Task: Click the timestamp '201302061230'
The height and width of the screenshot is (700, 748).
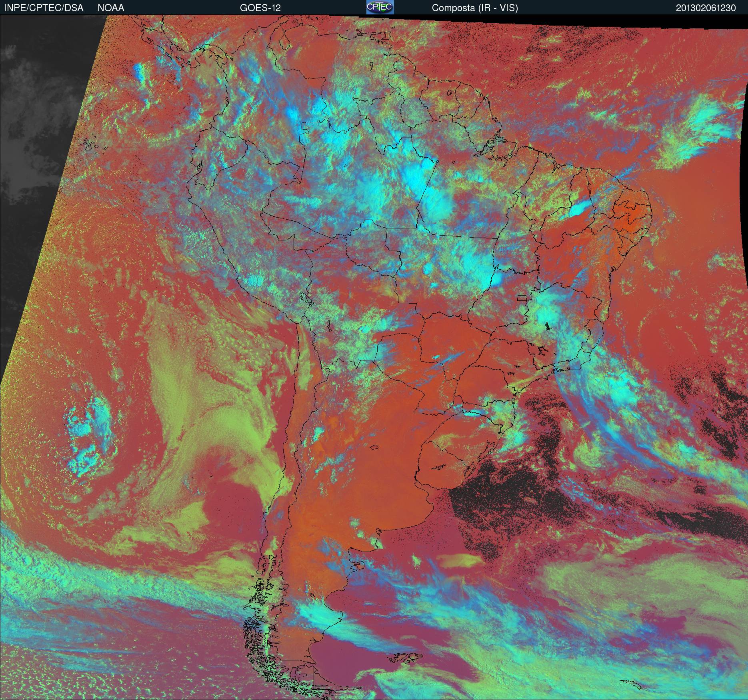Action: 706,8
